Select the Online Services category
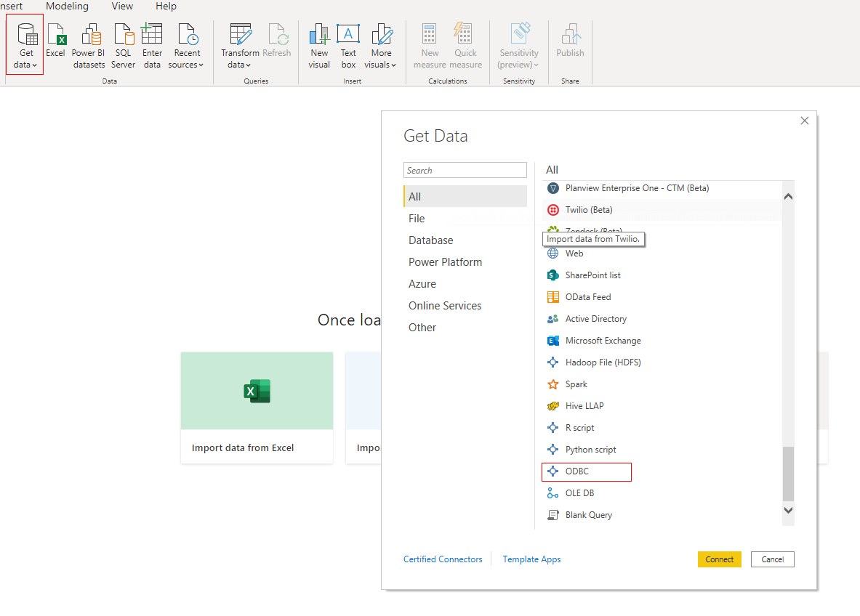The width and height of the screenshot is (860, 616). click(465, 306)
